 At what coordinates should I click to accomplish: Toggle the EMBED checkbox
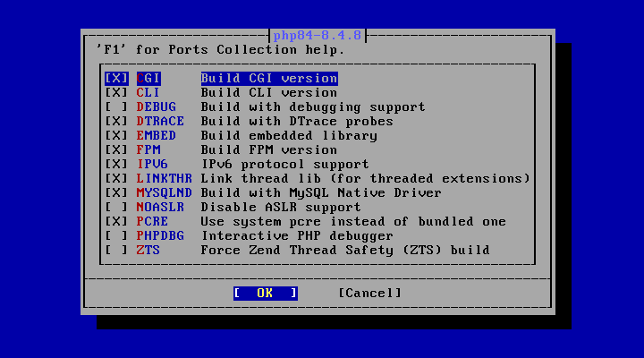pyautogui.click(x=116, y=136)
